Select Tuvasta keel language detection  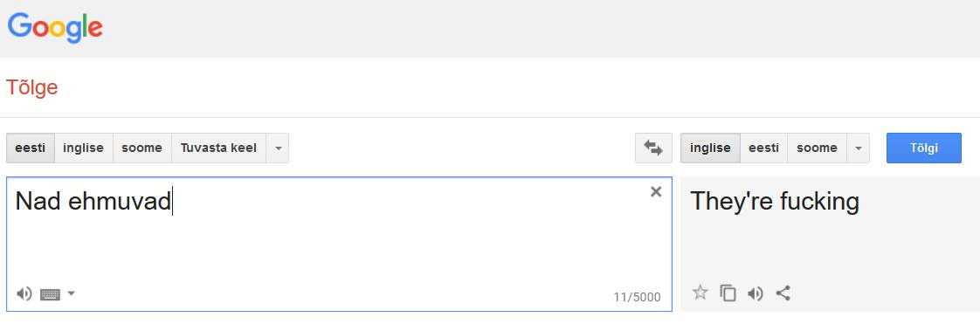coord(218,148)
